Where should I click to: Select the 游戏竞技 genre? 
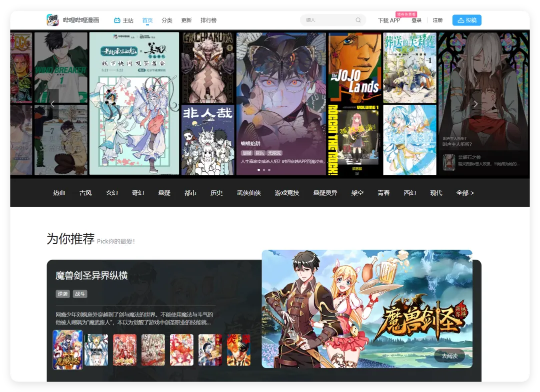point(287,193)
